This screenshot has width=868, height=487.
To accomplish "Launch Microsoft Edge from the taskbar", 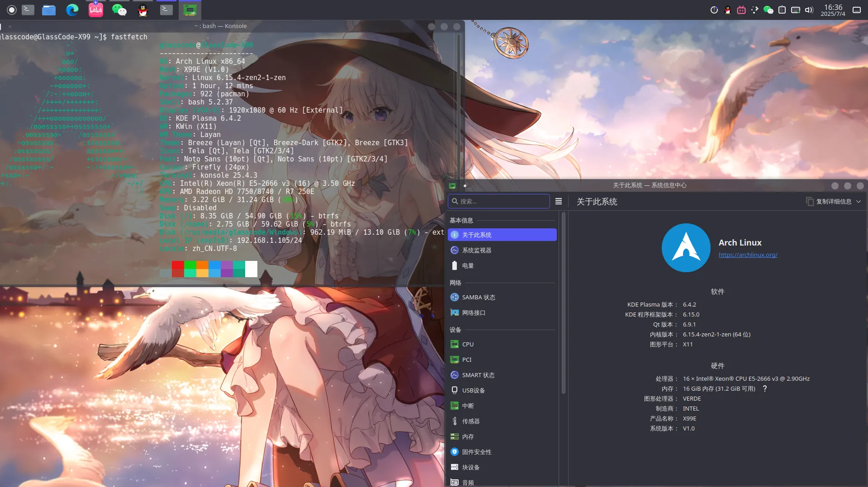I will pyautogui.click(x=72, y=9).
